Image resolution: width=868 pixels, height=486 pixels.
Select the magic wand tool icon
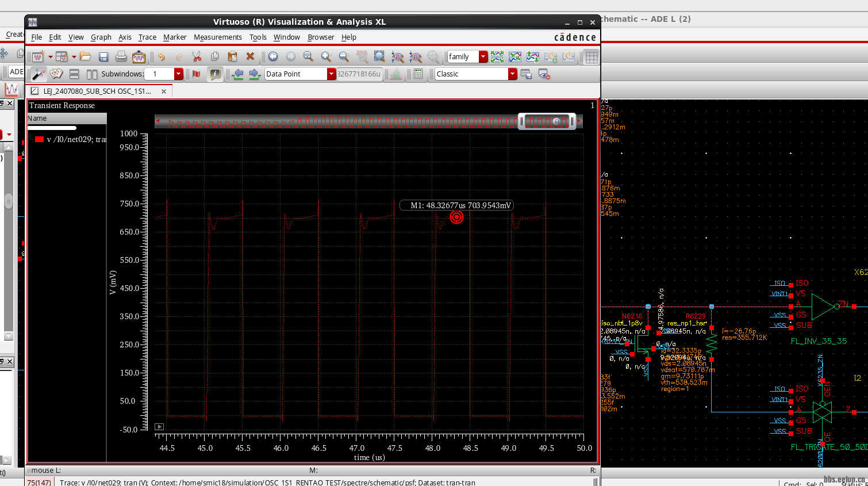pyautogui.click(x=39, y=74)
